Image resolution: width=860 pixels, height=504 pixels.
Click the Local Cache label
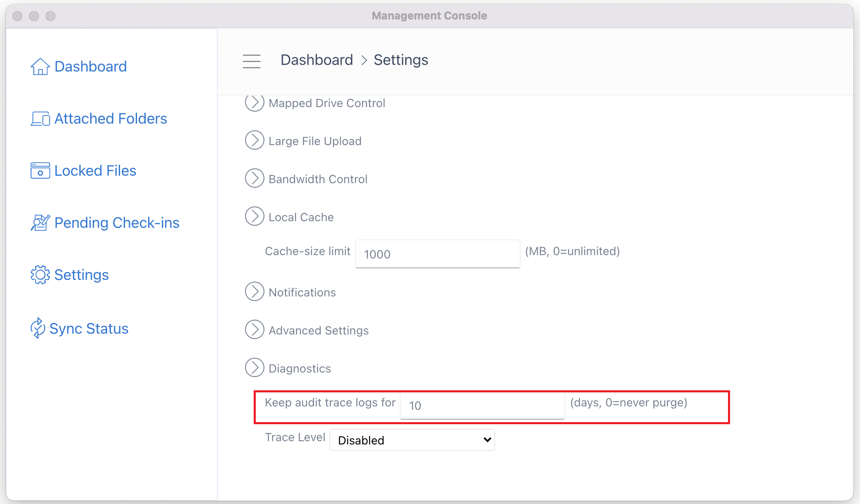(x=301, y=217)
